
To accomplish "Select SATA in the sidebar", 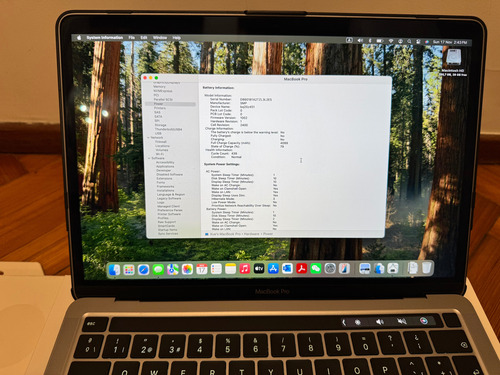I will tap(158, 117).
